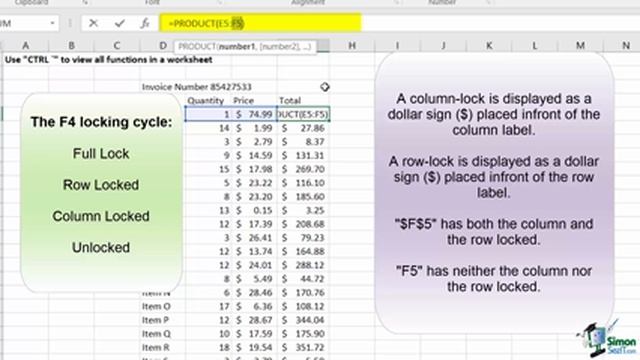Select column I header
640x360 pixels.
coord(397,45)
